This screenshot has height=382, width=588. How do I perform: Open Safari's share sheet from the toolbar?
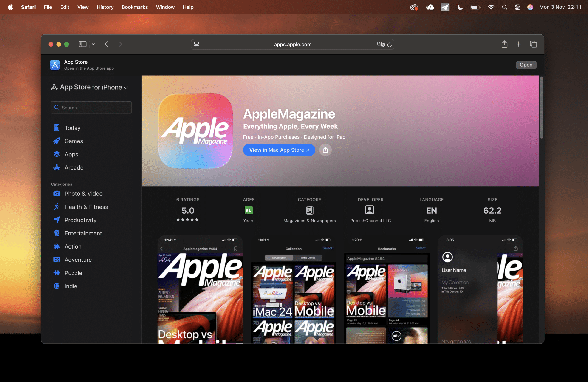click(504, 44)
